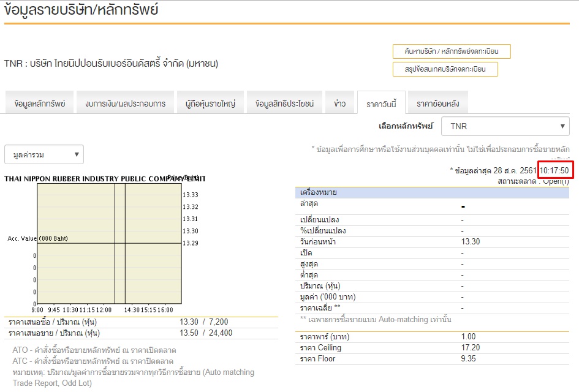Click the Floor price value 9.35
579x392 pixels.
click(x=468, y=359)
